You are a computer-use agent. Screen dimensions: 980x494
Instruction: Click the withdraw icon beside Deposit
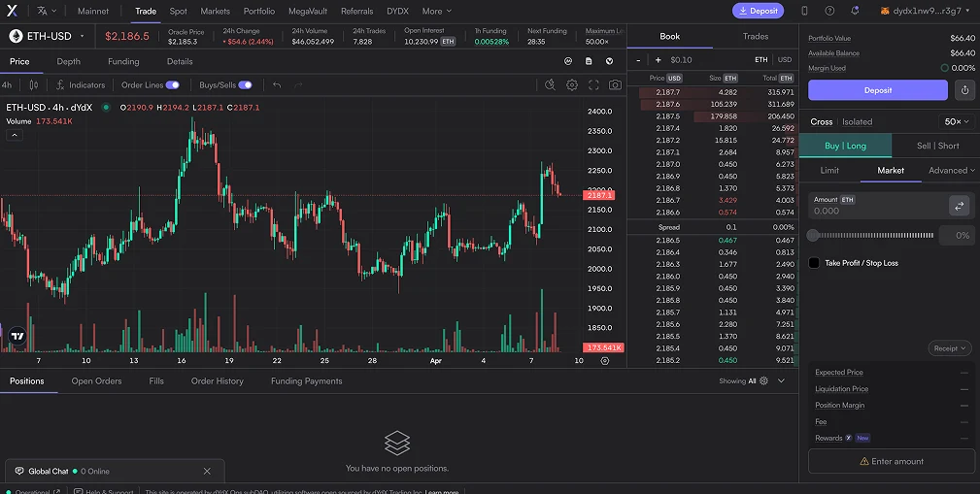click(x=964, y=90)
